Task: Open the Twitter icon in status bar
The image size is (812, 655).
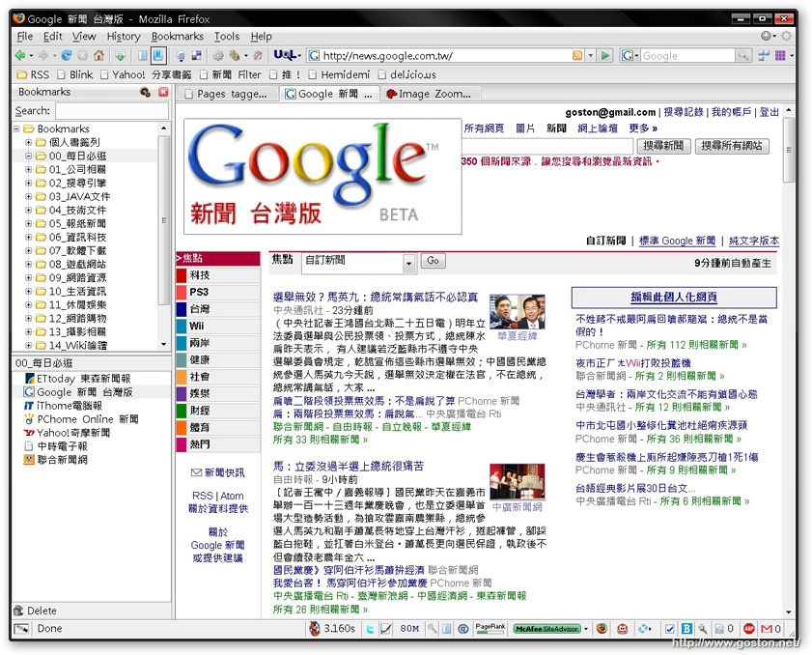Action: (x=370, y=629)
